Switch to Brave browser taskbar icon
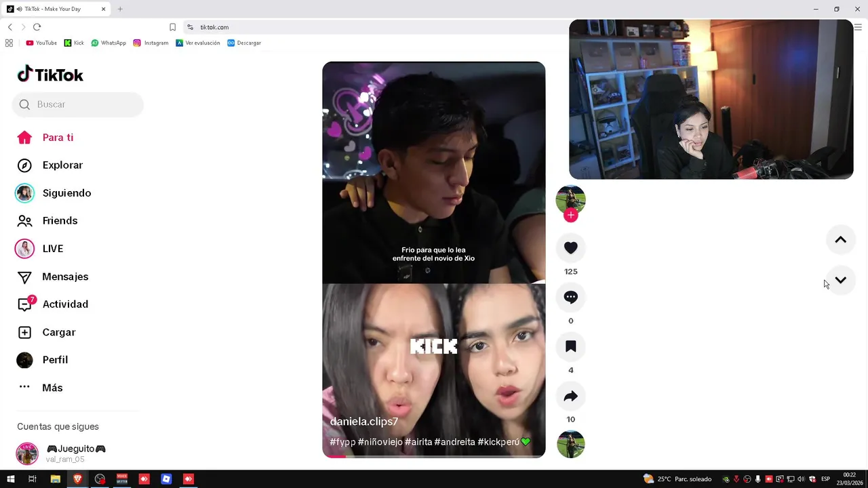Image resolution: width=868 pixels, height=488 pixels. pos(77,479)
